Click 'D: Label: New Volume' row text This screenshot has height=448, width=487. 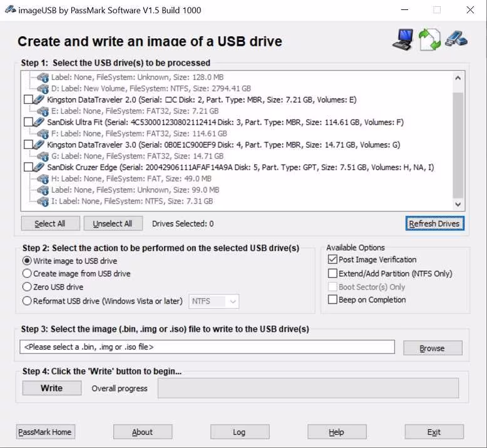pyautogui.click(x=151, y=89)
